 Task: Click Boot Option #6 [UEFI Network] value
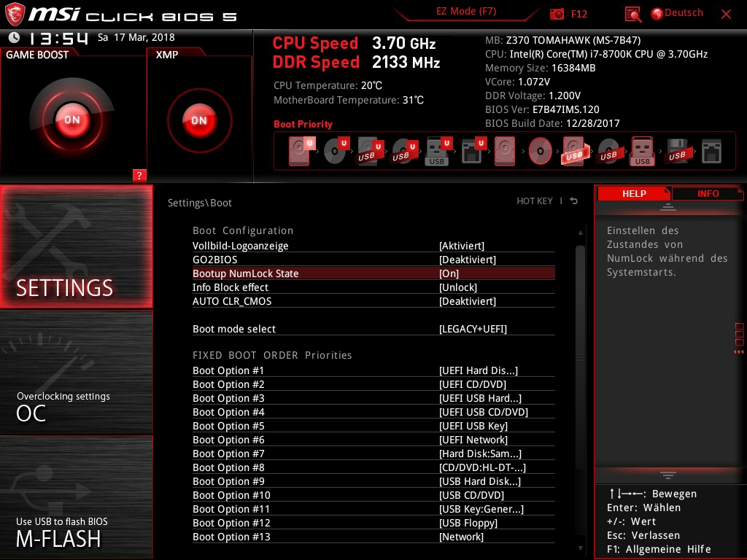tap(473, 440)
